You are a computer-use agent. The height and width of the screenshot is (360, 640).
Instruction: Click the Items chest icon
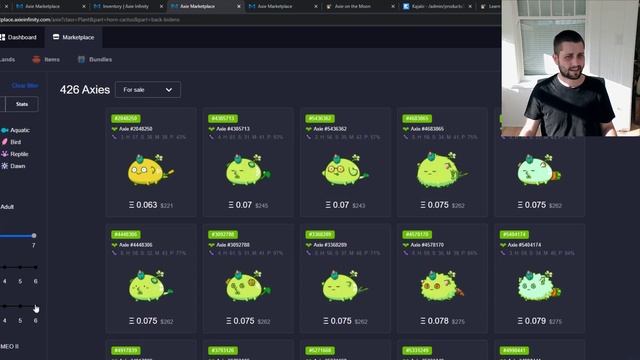pyautogui.click(x=36, y=60)
